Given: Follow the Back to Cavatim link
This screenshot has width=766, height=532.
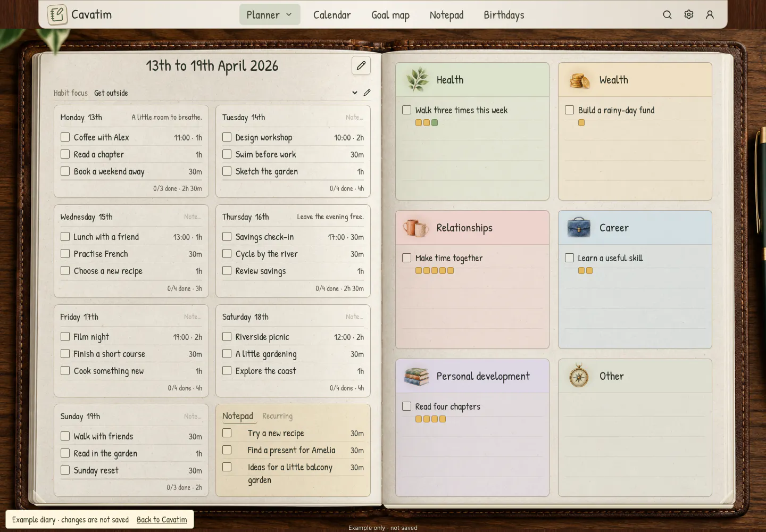Looking at the screenshot, I should tap(162, 520).
